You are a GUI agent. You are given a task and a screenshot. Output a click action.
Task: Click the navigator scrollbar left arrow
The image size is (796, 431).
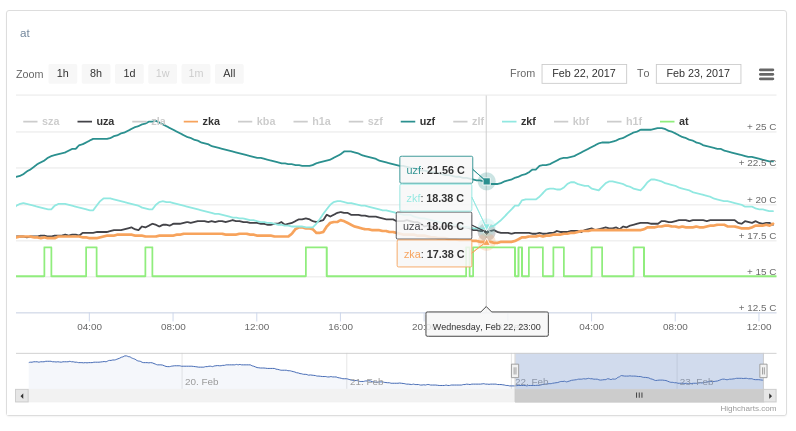coord(22,396)
